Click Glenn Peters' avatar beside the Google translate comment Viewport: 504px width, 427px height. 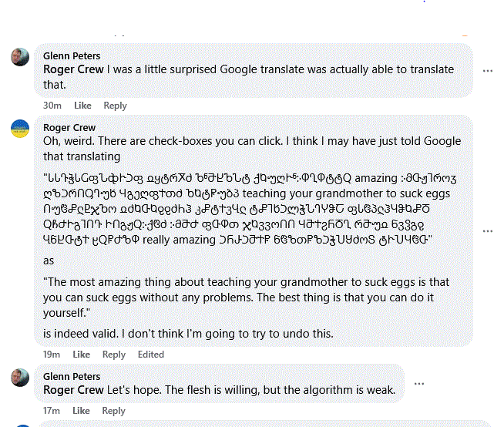[x=20, y=57]
